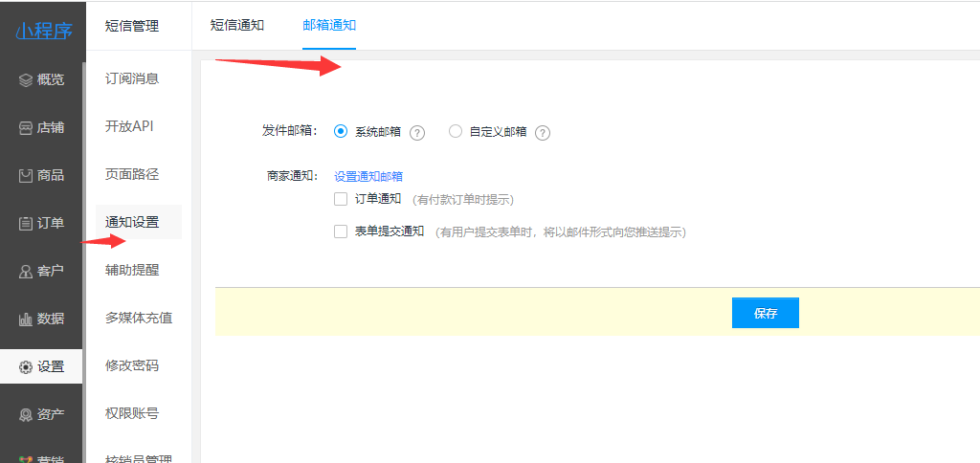Click the 设置 label in main sidebar
Image resolution: width=980 pixels, height=463 pixels.
tap(50, 366)
